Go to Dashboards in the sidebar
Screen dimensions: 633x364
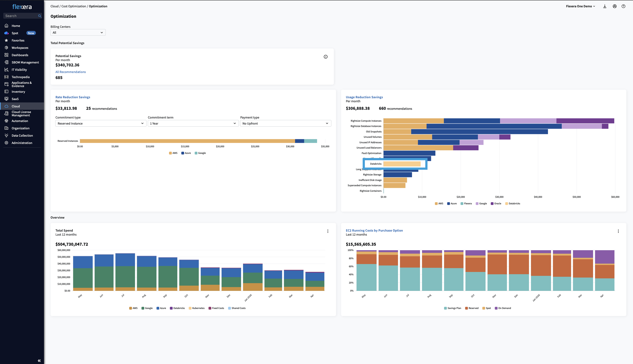[x=20, y=55]
